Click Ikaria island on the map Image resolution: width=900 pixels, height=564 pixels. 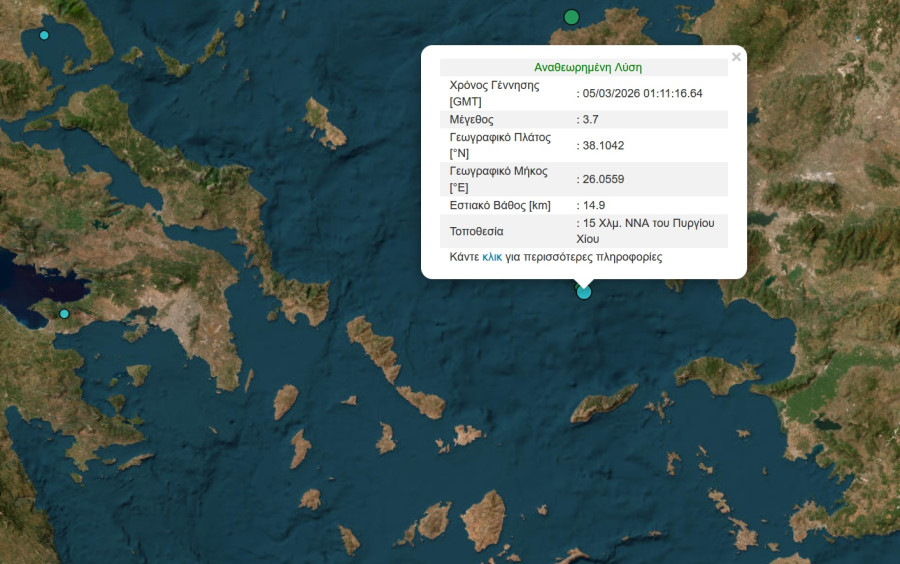coord(604,403)
